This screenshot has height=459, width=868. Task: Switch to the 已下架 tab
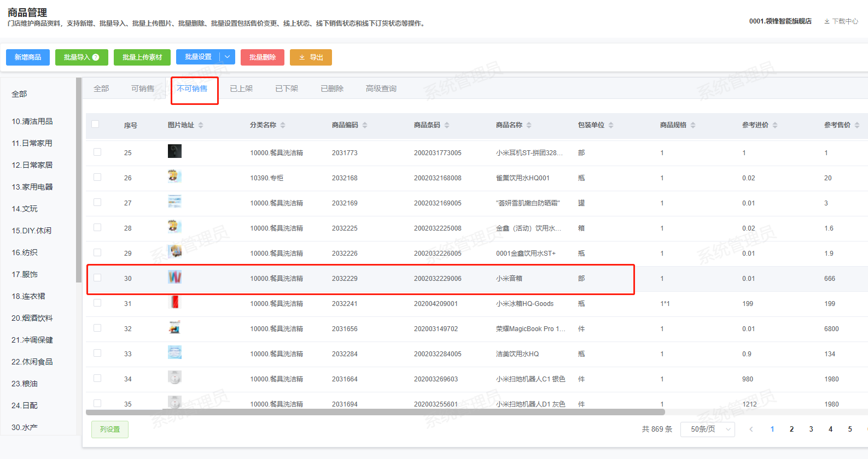pyautogui.click(x=287, y=89)
